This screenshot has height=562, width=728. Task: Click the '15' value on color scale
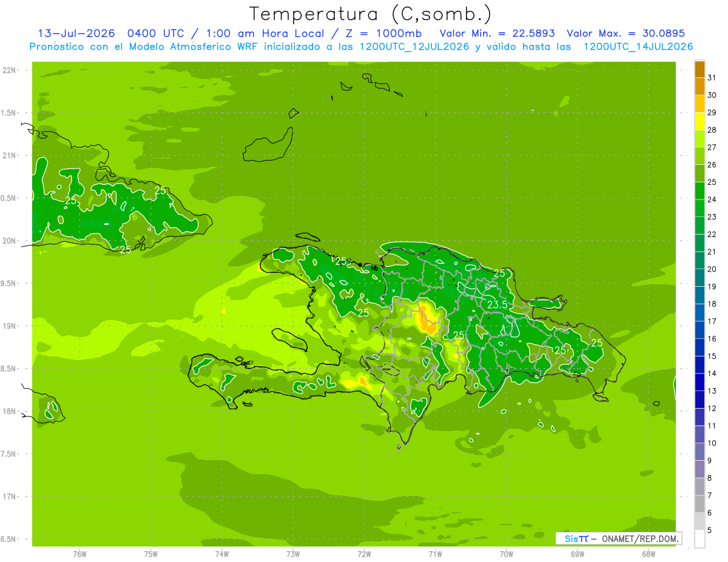[x=712, y=356]
